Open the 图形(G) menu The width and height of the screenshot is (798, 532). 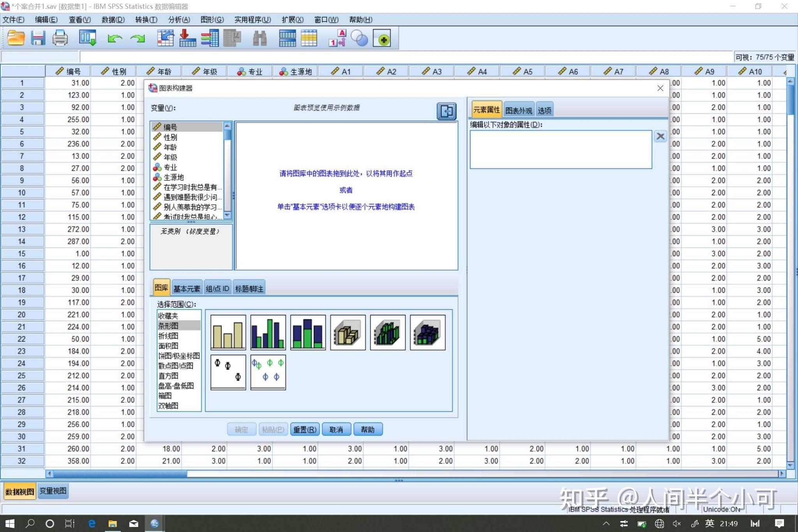pyautogui.click(x=212, y=19)
